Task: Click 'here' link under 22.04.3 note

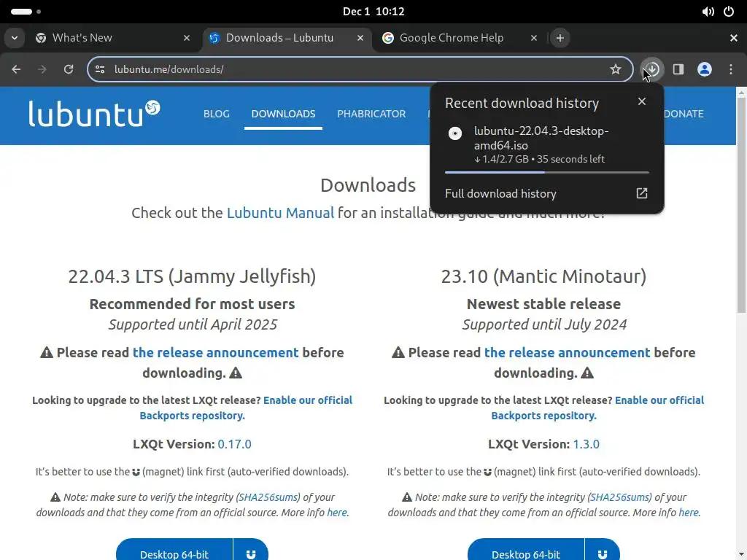Action: click(337, 513)
